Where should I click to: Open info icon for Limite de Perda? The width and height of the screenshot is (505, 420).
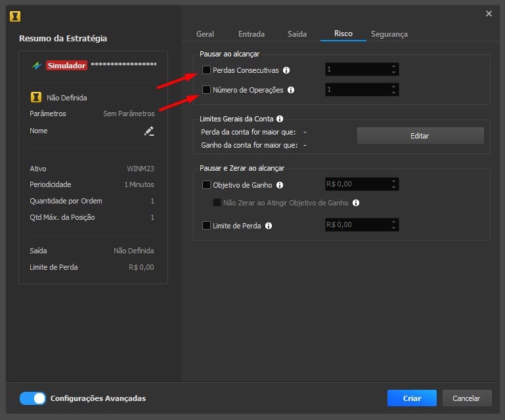(x=269, y=226)
